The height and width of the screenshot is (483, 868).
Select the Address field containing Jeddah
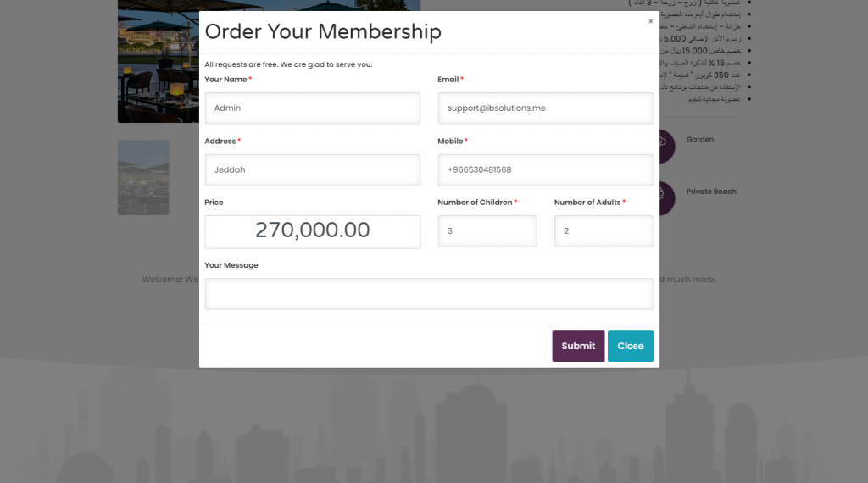click(312, 169)
